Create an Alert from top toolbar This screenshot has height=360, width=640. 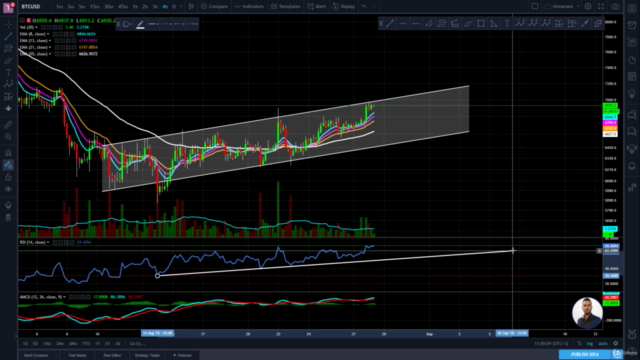(x=317, y=7)
